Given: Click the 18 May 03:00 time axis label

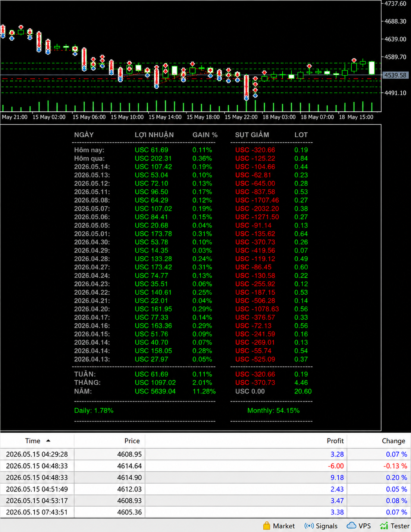Looking at the screenshot, I should point(279,117).
